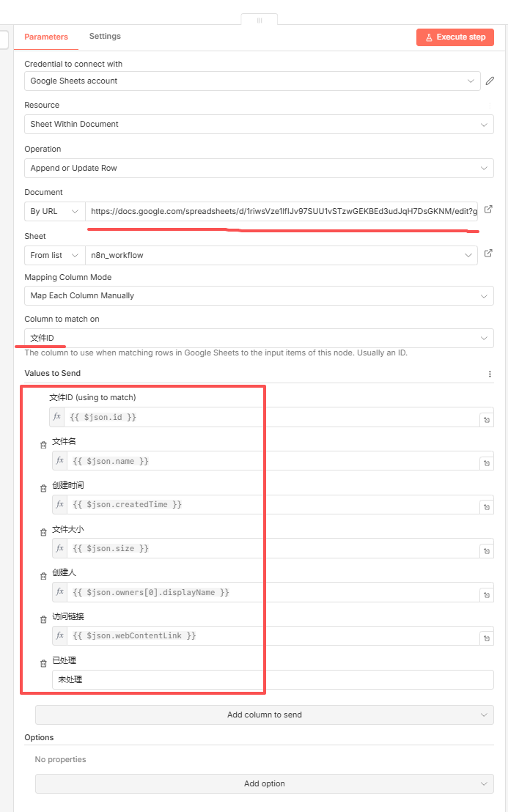This screenshot has height=812, width=508.
Task: Click Add option button
Action: coord(264,784)
